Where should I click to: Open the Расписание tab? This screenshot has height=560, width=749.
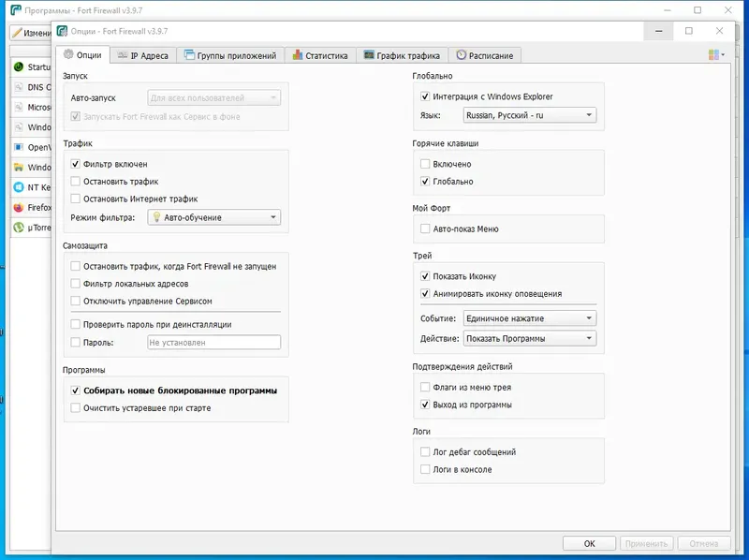485,55
